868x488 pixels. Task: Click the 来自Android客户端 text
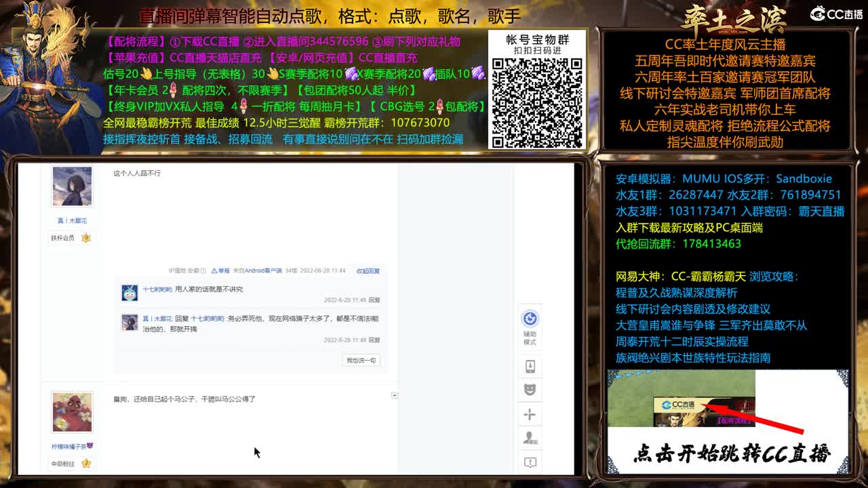tap(257, 270)
